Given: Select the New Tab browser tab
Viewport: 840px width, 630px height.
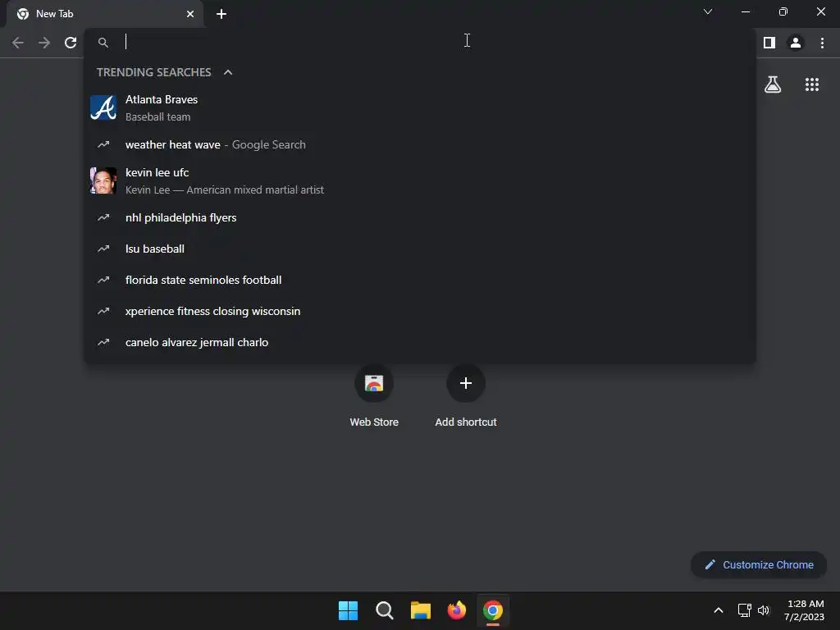Looking at the screenshot, I should pyautogui.click(x=104, y=14).
